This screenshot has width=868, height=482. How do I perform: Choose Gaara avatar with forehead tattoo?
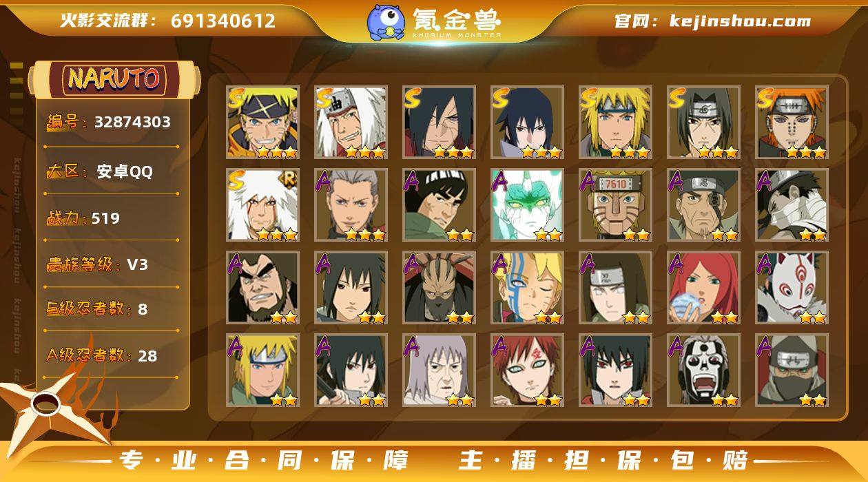(x=527, y=370)
